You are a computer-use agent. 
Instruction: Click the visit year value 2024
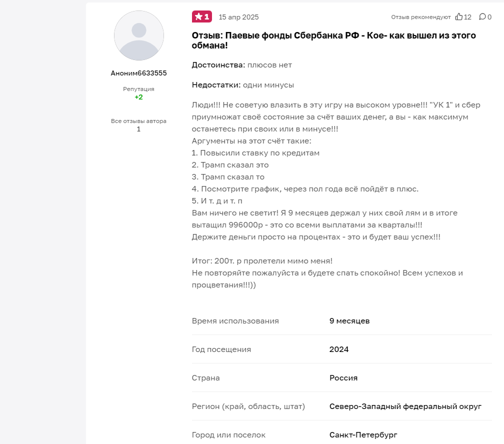(339, 349)
